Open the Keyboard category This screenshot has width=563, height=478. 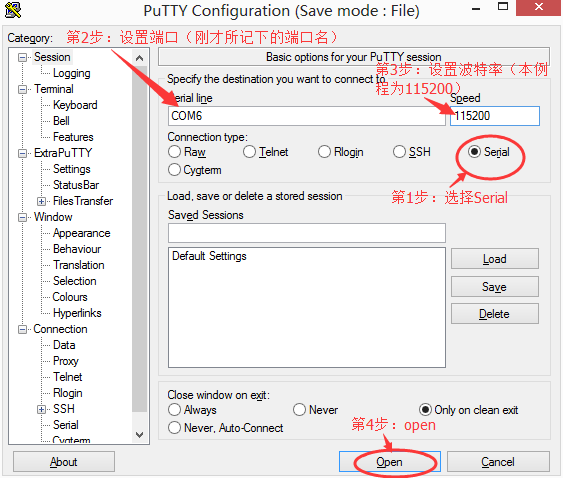point(75,105)
